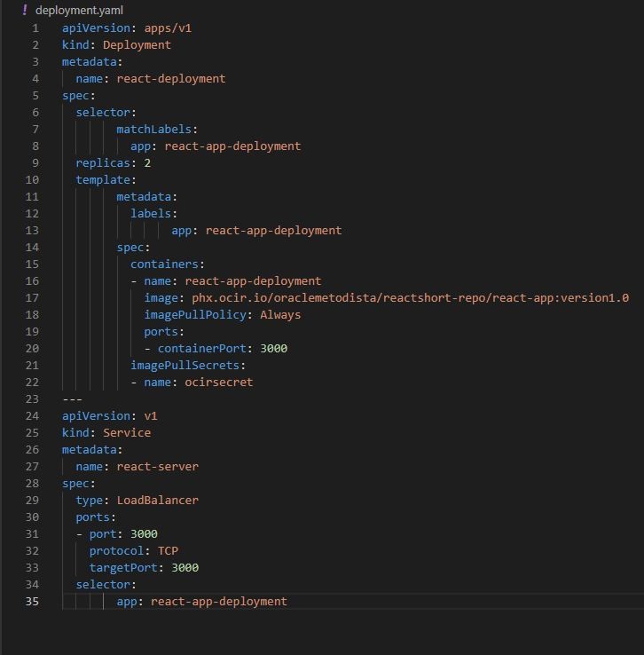This screenshot has width=644, height=655.
Task: Click the 'Always' value
Action: pyautogui.click(x=280, y=315)
